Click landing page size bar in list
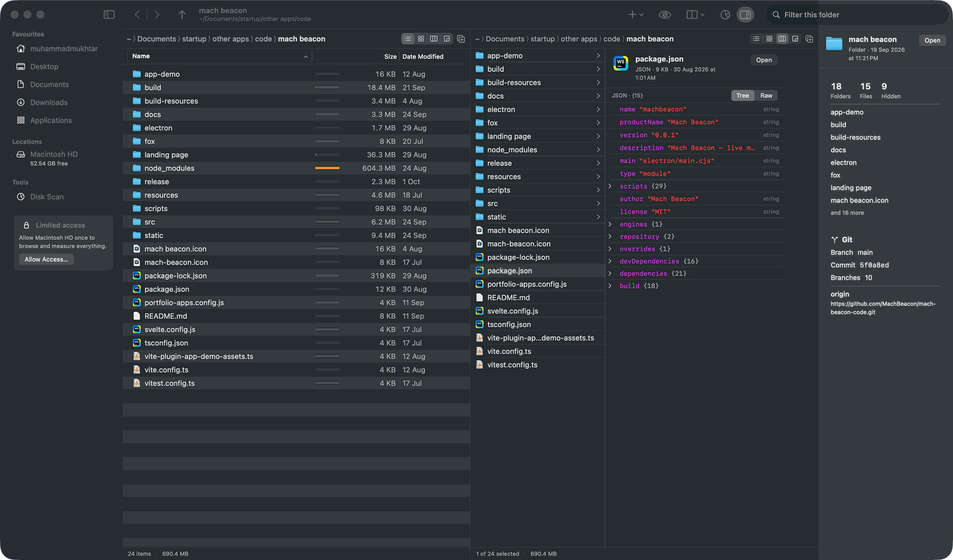Image resolution: width=953 pixels, height=560 pixels. pos(327,155)
